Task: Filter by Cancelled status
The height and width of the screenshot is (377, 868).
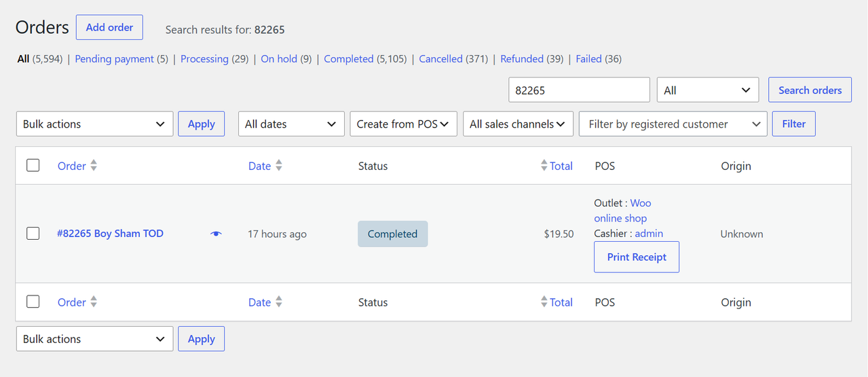Action: click(440, 59)
